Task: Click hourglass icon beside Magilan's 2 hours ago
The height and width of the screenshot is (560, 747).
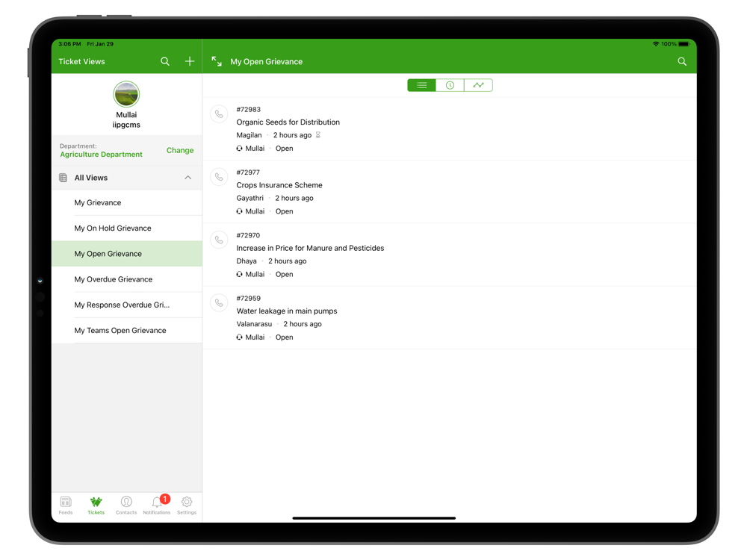Action: 317,134
